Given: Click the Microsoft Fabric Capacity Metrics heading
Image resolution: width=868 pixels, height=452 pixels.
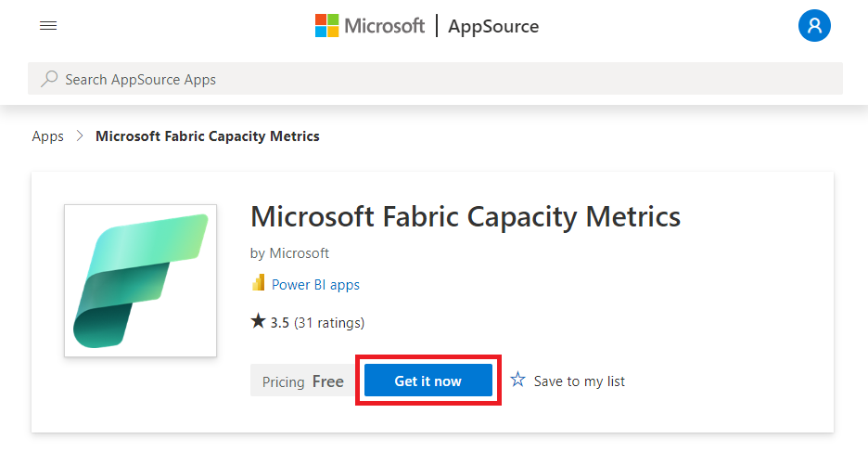Looking at the screenshot, I should point(466,216).
